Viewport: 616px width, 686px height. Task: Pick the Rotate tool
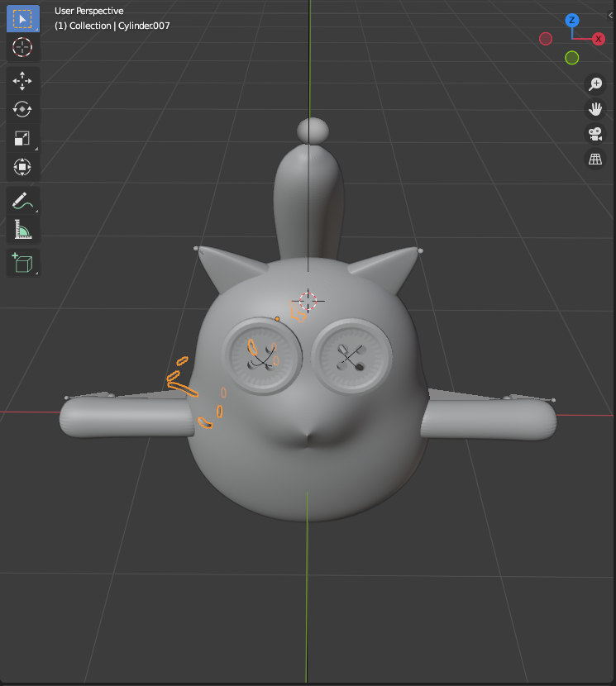[23, 109]
